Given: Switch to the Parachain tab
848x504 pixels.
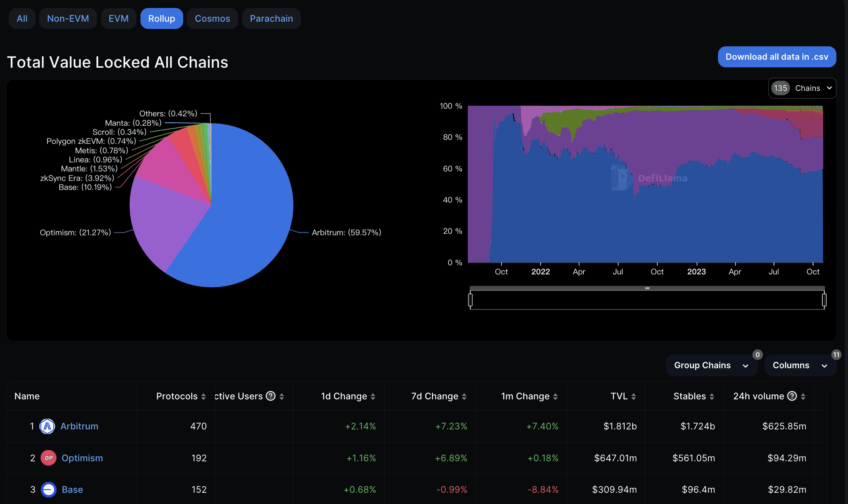Looking at the screenshot, I should [272, 18].
